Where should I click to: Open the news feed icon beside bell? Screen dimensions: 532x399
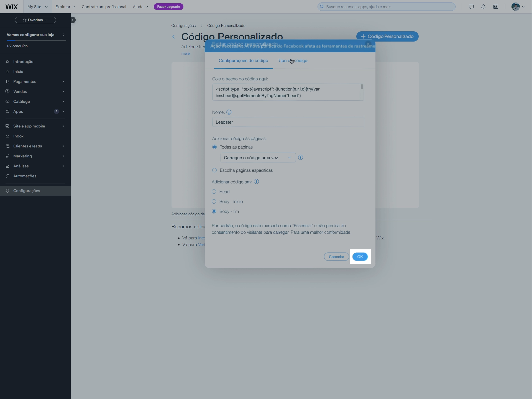pyautogui.click(x=496, y=7)
